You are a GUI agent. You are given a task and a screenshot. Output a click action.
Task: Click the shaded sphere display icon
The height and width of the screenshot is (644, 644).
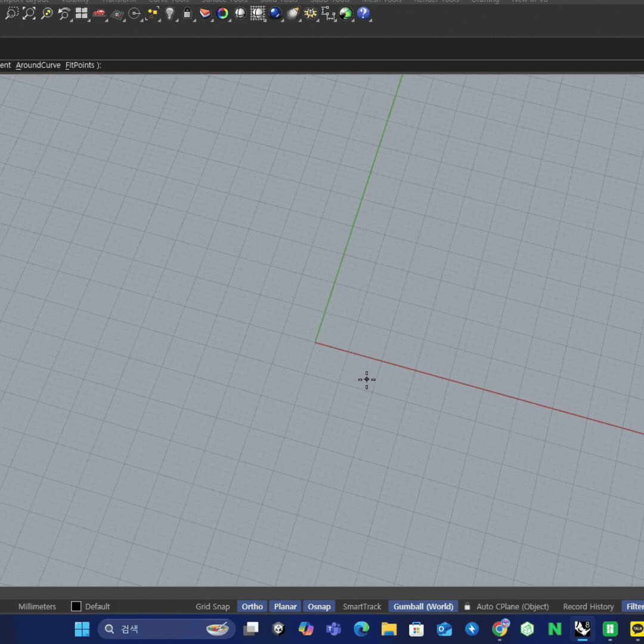pyautogui.click(x=240, y=14)
